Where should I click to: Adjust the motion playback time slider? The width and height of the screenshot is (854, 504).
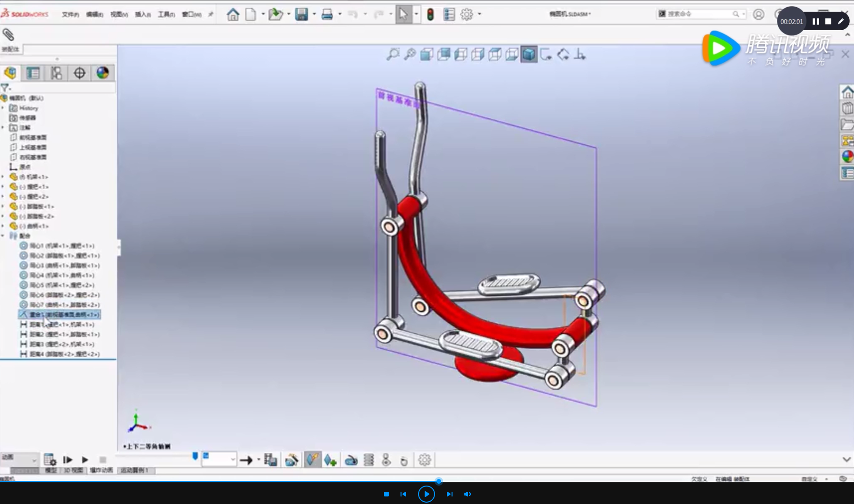tap(195, 456)
